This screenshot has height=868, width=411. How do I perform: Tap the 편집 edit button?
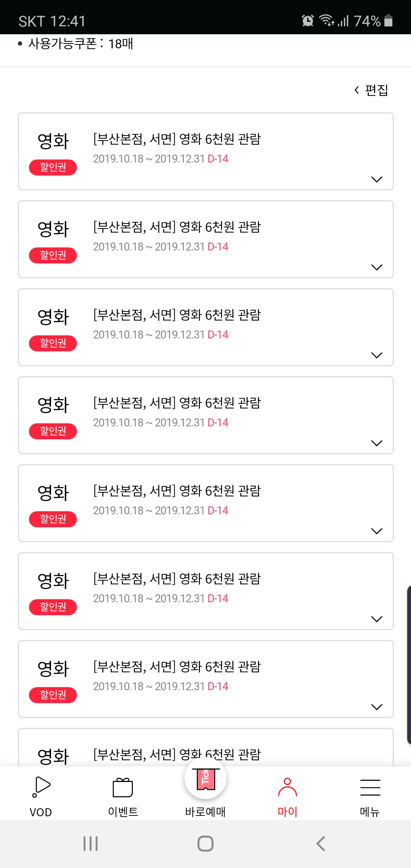tap(371, 90)
